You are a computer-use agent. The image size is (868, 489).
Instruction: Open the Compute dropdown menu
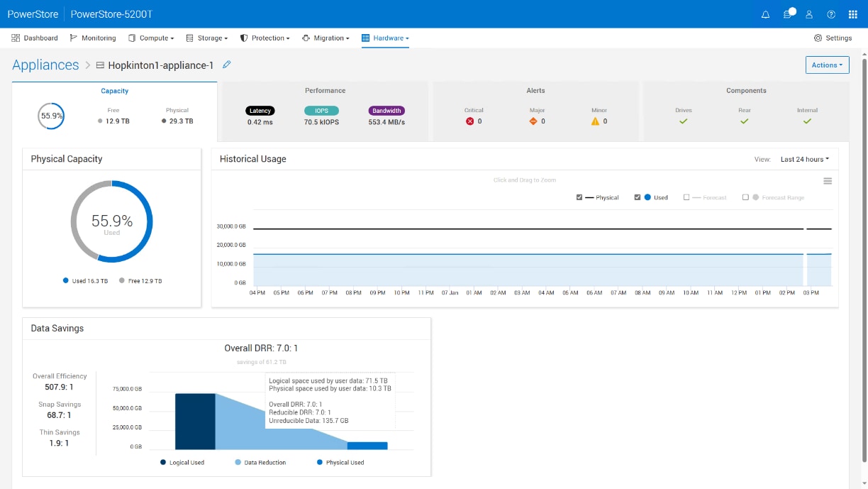[151, 38]
